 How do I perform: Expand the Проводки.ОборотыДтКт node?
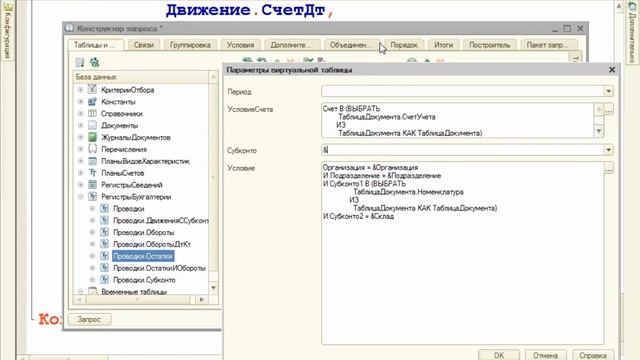pyautogui.click(x=92, y=244)
